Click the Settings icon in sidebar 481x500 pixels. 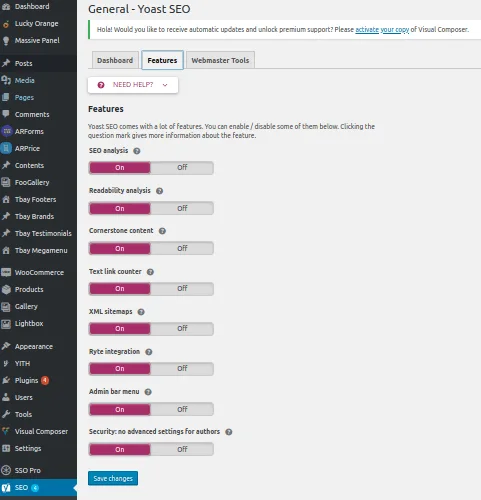tap(6, 448)
